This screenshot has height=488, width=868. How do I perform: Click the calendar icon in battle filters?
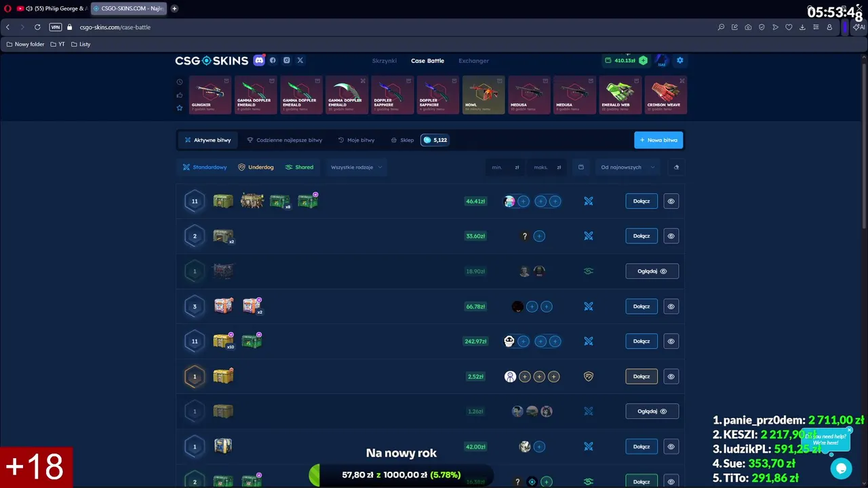[x=580, y=167]
